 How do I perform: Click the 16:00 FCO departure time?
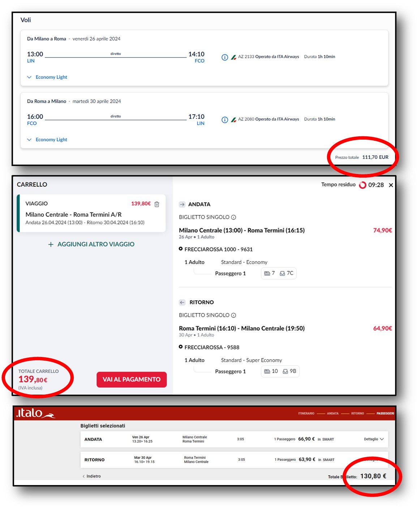pos(35,117)
